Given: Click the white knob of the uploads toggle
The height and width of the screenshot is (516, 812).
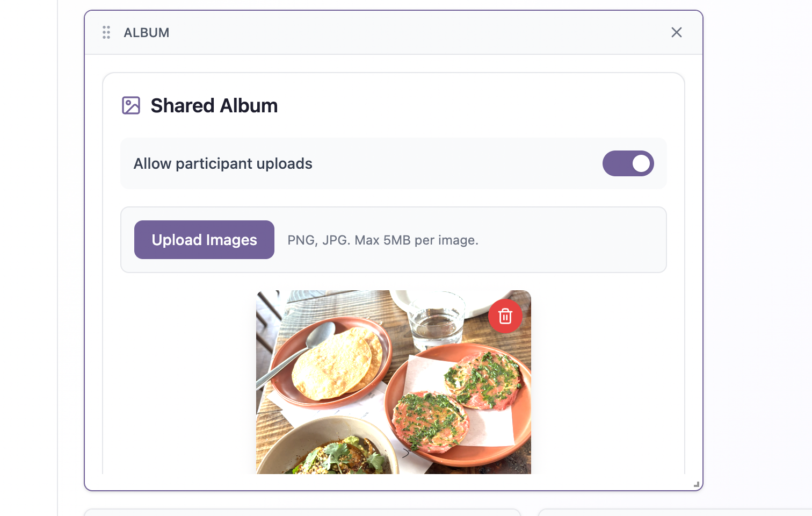Looking at the screenshot, I should (641, 163).
